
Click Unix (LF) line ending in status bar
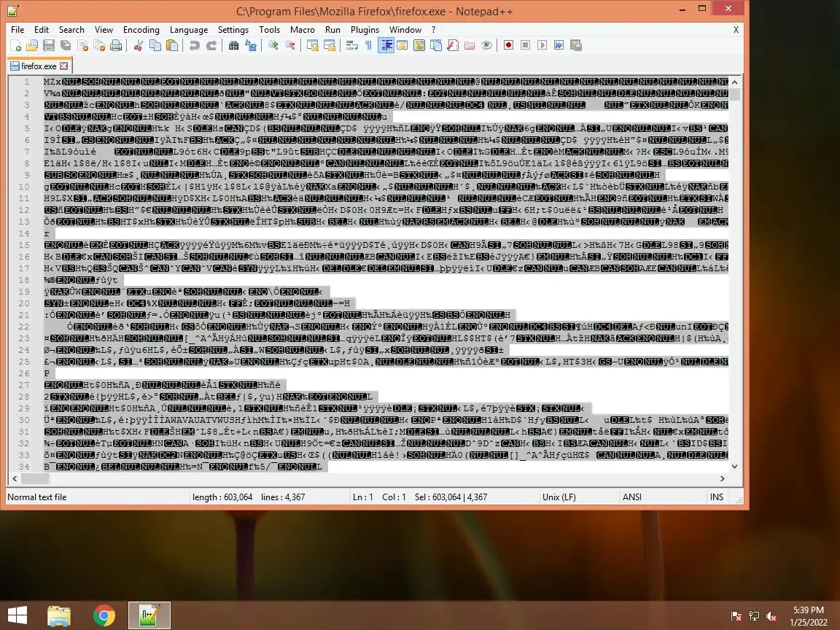point(559,497)
